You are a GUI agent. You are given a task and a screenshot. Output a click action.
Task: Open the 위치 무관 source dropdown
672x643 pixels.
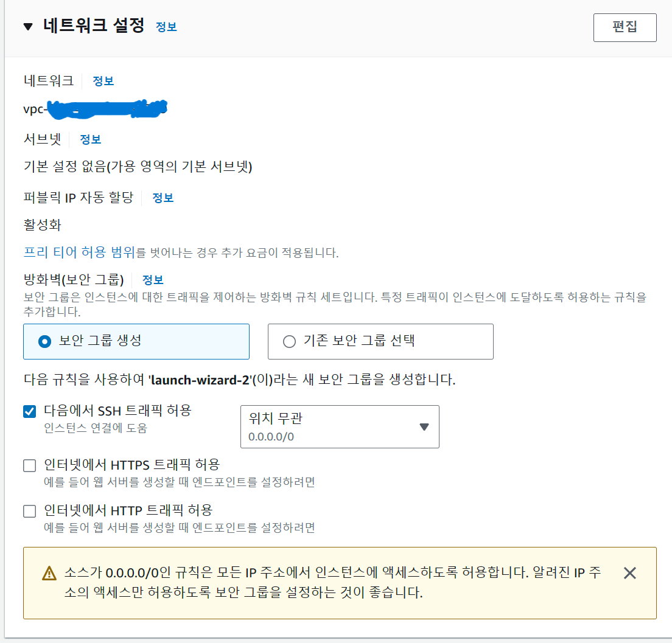pyautogui.click(x=340, y=426)
